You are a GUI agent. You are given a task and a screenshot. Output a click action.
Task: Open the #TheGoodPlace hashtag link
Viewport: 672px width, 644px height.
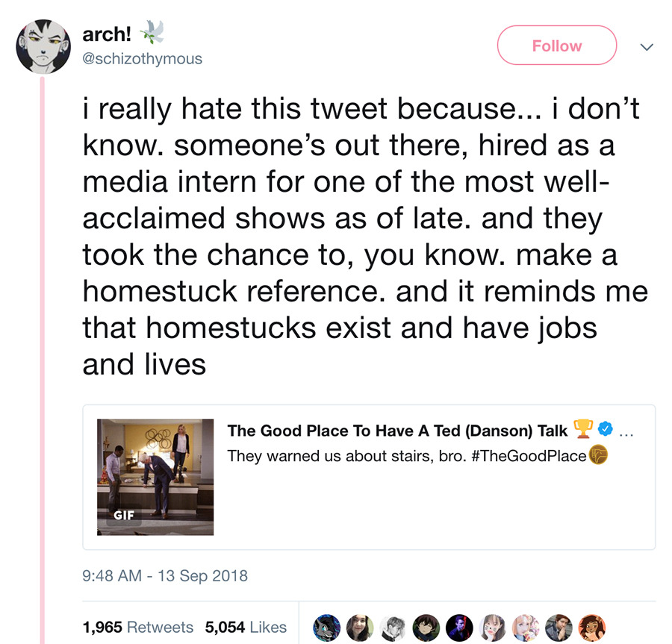point(529,455)
